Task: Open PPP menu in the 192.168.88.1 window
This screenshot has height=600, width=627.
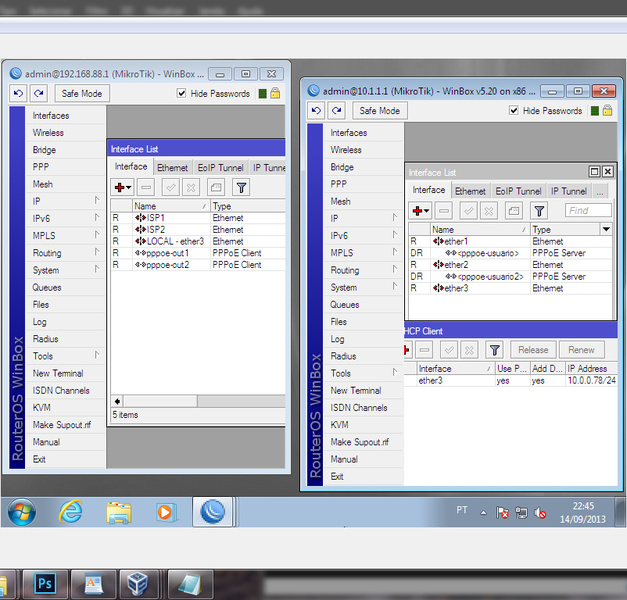Action: coord(65,167)
